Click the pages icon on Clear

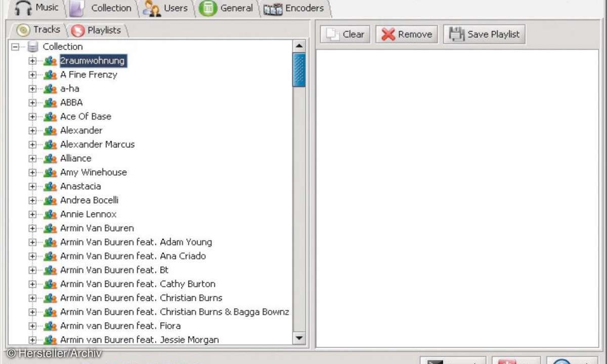pos(332,34)
